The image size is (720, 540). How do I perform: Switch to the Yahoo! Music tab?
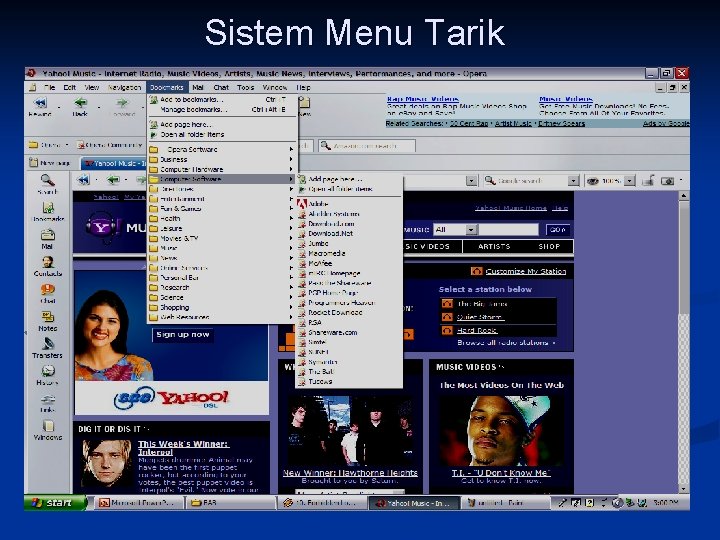[x=114, y=163]
